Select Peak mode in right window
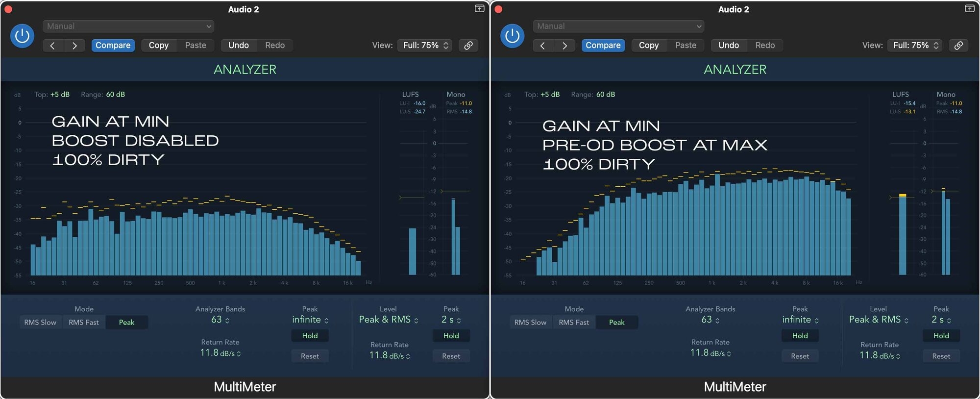This screenshot has width=980, height=399. [616, 322]
